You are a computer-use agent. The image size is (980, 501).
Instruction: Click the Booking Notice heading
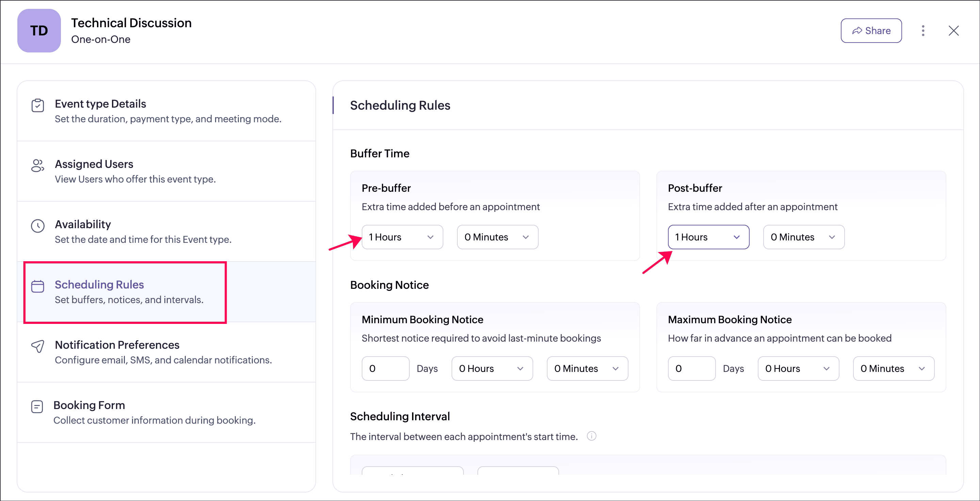[x=389, y=285]
